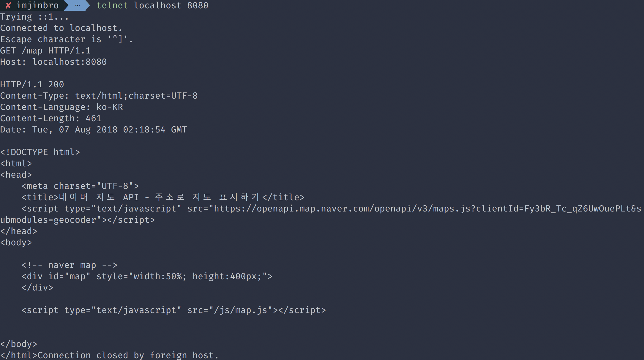This screenshot has height=360, width=644.
Task: Click the HTTP/1.1 200 status line
Action: coord(32,84)
